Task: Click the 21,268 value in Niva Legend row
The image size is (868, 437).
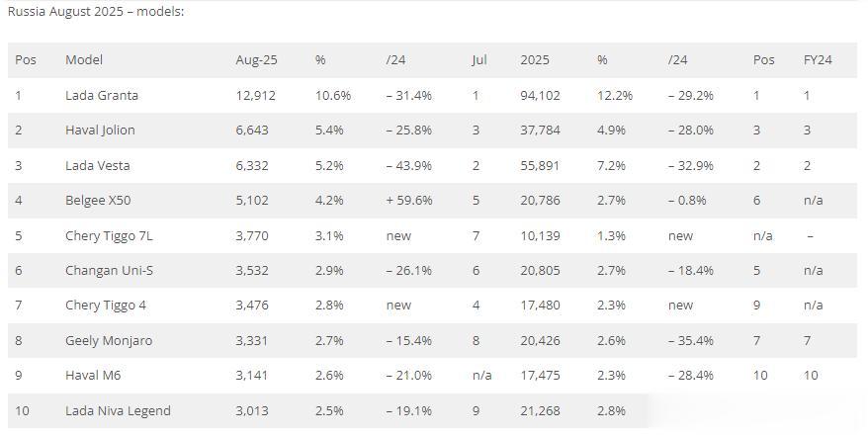Action: click(x=540, y=410)
